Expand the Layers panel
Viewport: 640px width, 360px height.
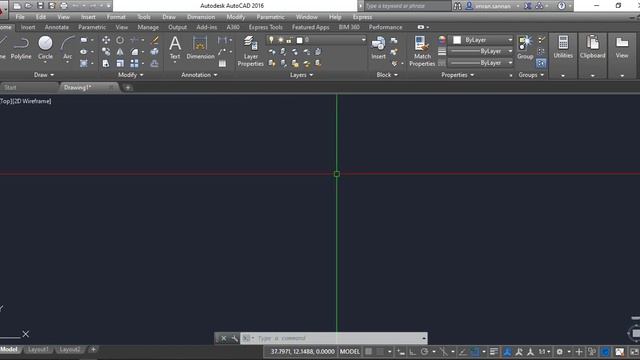(301, 75)
